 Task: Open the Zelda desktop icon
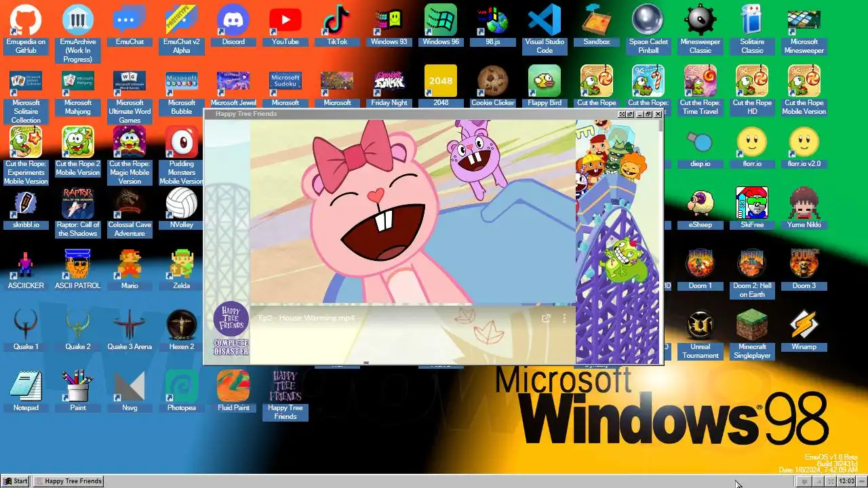click(x=182, y=269)
